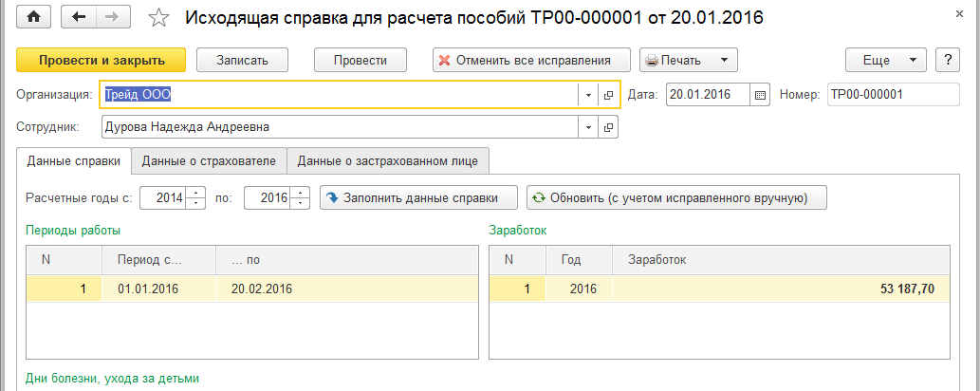Open the Организация record via open icon
This screenshot has width=980, height=391.
coord(609,95)
